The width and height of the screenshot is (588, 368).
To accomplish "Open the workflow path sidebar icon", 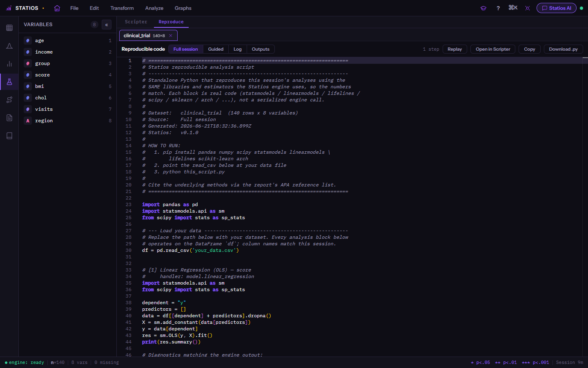I will 9,100.
